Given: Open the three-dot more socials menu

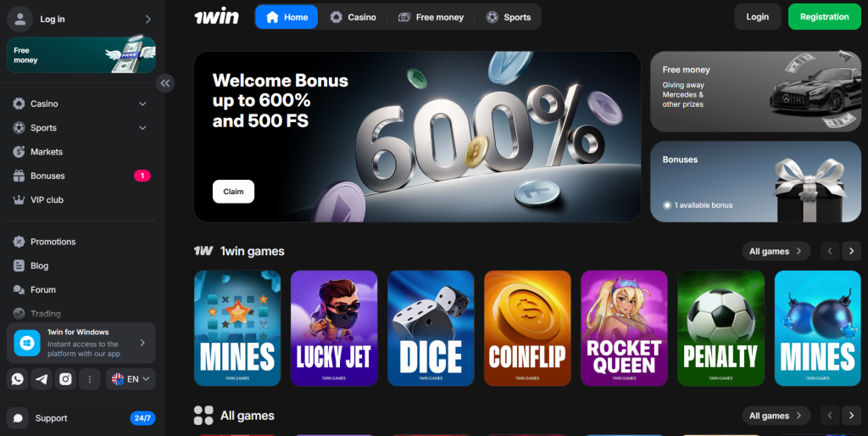Looking at the screenshot, I should coord(89,379).
